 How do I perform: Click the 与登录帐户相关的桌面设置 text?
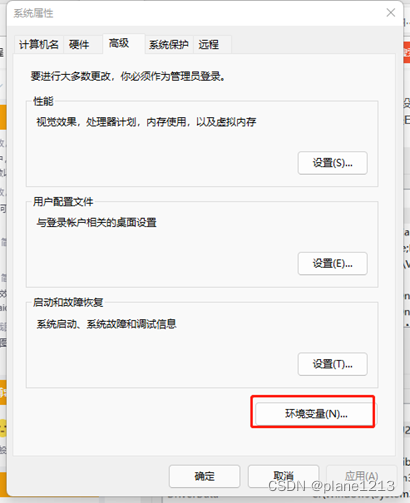[96, 222]
